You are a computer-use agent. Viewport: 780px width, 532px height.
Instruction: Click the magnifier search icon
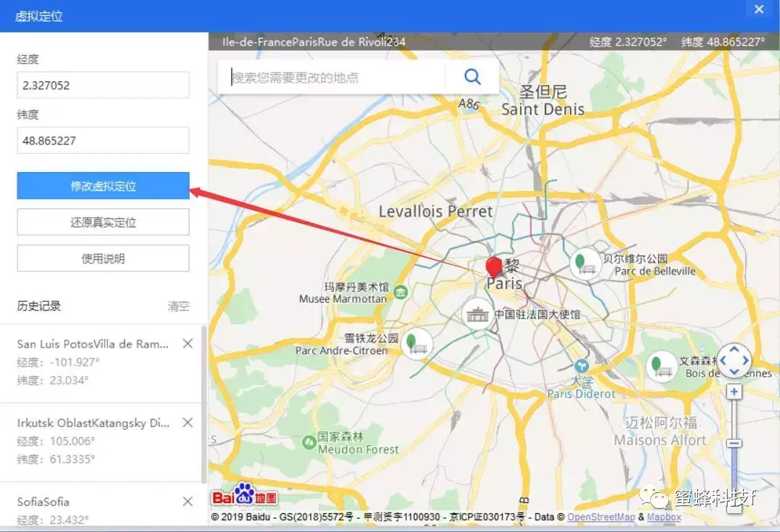point(473,77)
